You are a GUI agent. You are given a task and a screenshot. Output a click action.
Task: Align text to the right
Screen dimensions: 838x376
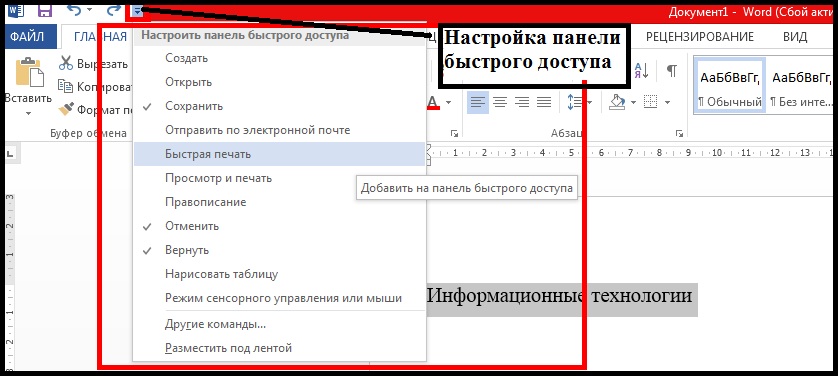522,102
